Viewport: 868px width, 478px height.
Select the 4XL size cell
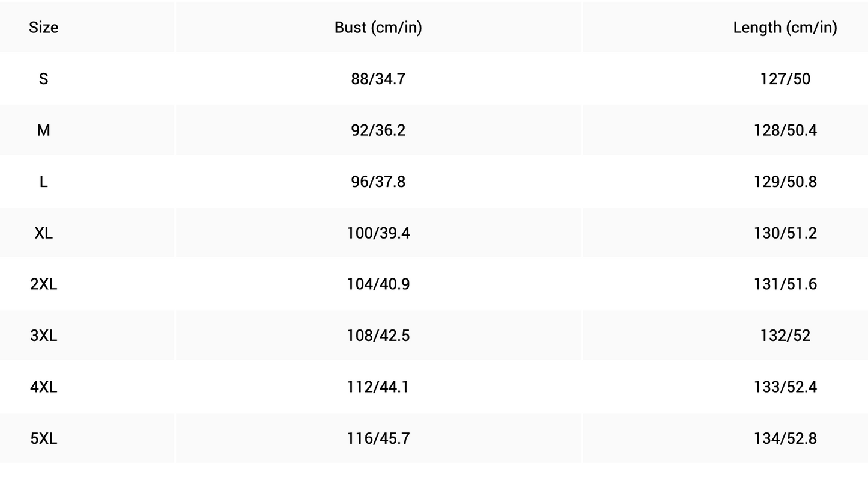tap(43, 387)
